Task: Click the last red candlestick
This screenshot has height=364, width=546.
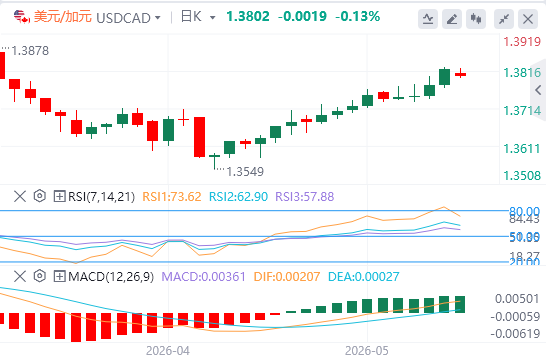Action: pos(460,73)
